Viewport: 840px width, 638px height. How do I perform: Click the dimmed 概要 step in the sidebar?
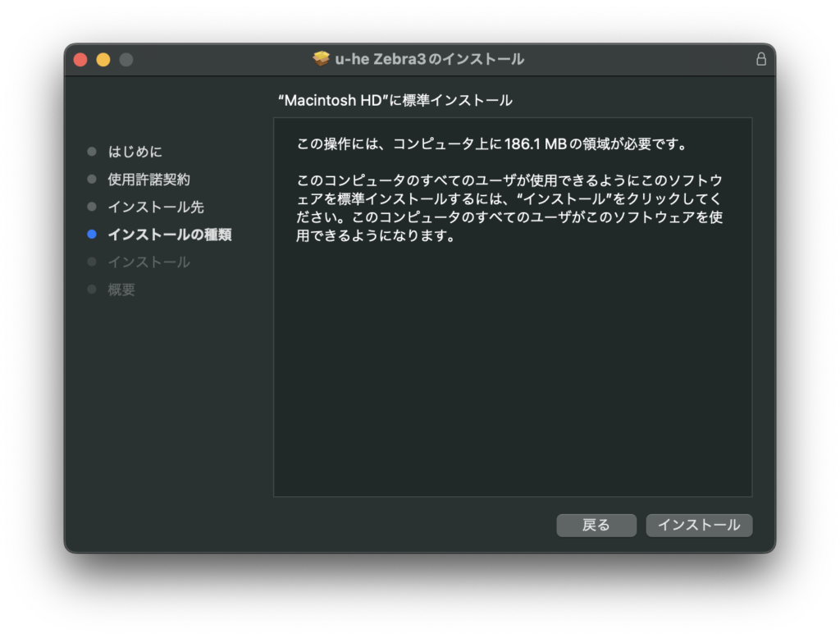click(121, 289)
